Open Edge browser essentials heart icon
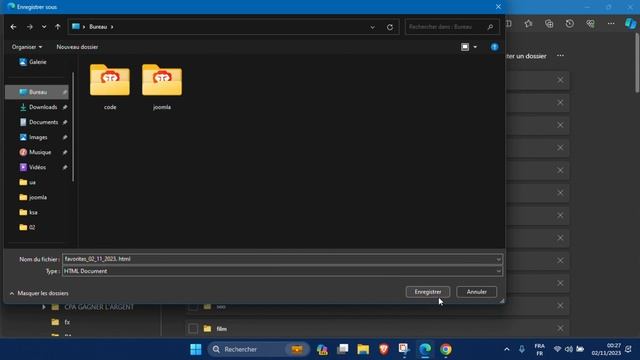Image resolution: width=640 pixels, height=360 pixels. coord(590,24)
